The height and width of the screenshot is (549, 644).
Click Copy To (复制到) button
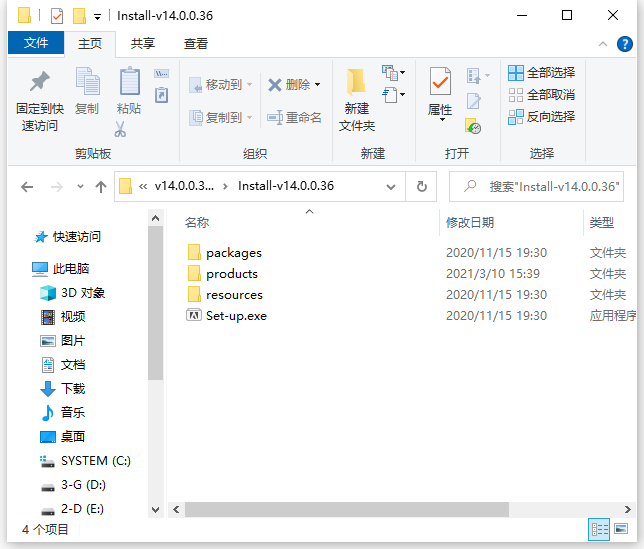click(221, 117)
